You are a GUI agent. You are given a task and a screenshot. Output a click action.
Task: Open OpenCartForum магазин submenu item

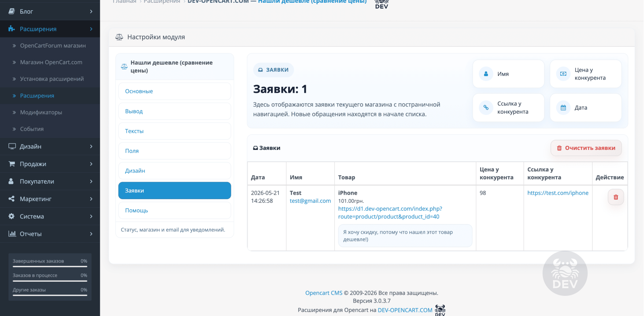click(x=50, y=46)
